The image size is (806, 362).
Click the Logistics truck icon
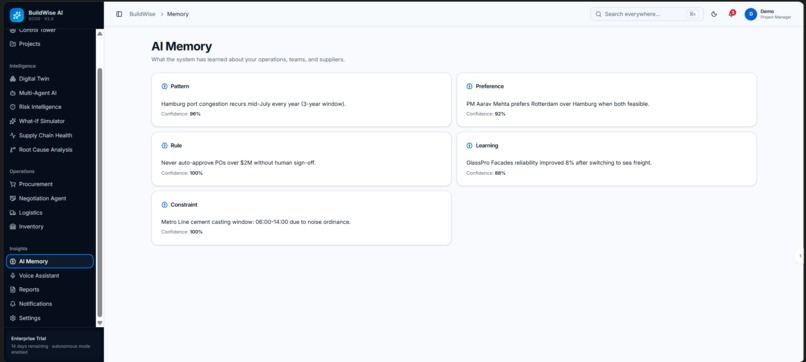(13, 213)
